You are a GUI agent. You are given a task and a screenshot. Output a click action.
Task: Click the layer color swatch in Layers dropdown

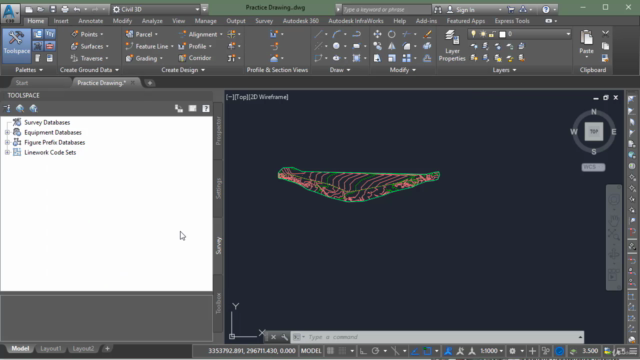click(502, 34)
